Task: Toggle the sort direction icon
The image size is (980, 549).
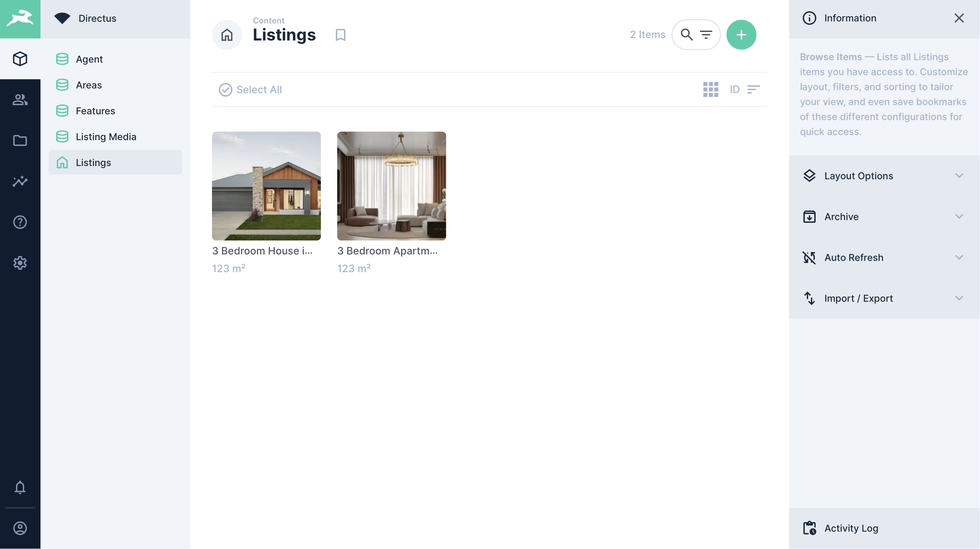Action: coord(754,89)
